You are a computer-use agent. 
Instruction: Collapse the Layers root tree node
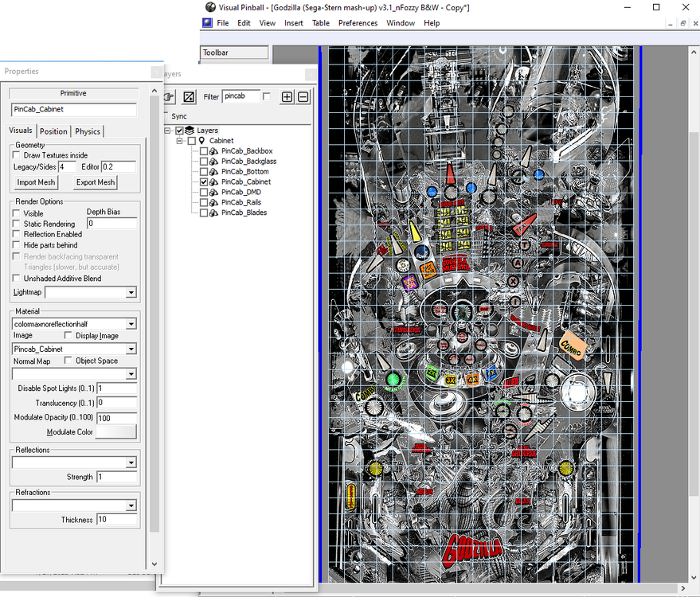167,131
